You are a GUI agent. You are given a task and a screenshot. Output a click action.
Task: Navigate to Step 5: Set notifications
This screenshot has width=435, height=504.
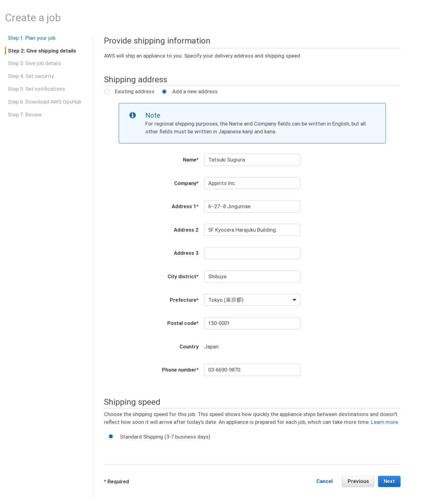[36, 89]
